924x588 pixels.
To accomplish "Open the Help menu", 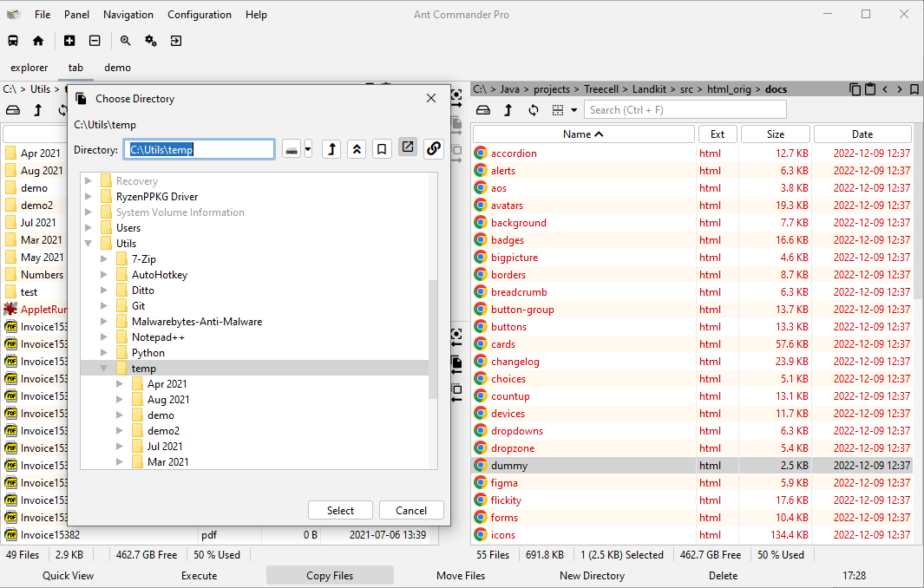I will point(256,15).
